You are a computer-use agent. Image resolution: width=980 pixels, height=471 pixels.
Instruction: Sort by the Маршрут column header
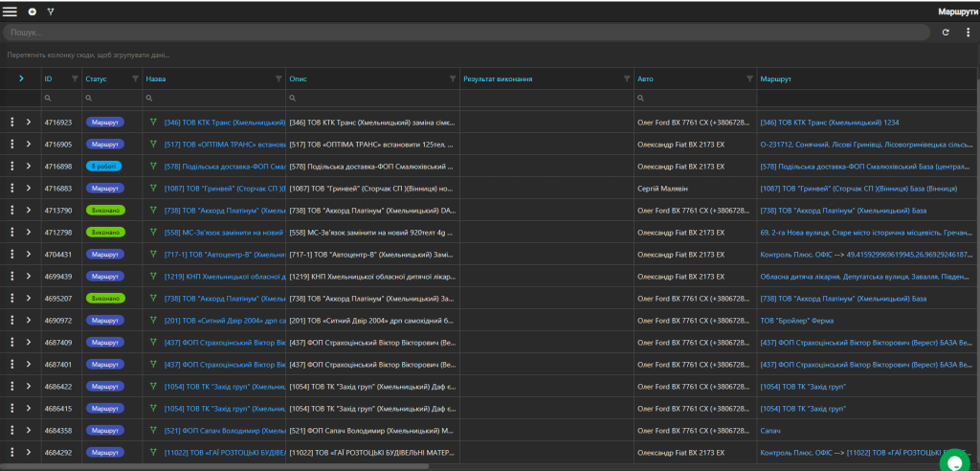[775, 78]
